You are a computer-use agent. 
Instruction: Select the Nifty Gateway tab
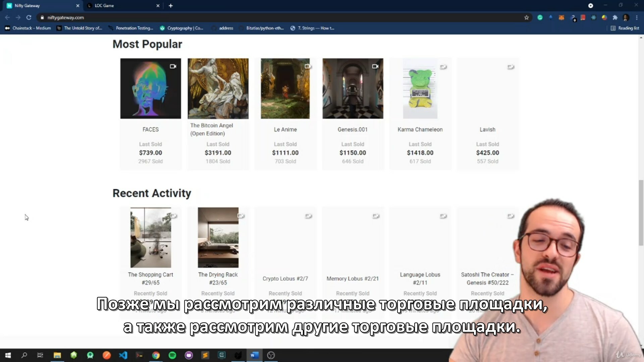tap(43, 6)
